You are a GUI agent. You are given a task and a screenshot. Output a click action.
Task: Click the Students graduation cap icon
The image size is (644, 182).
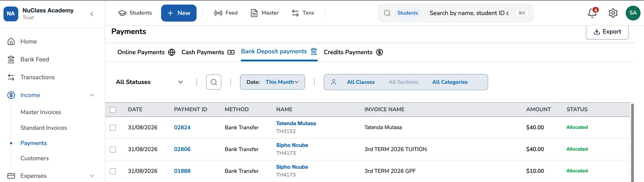tap(122, 13)
